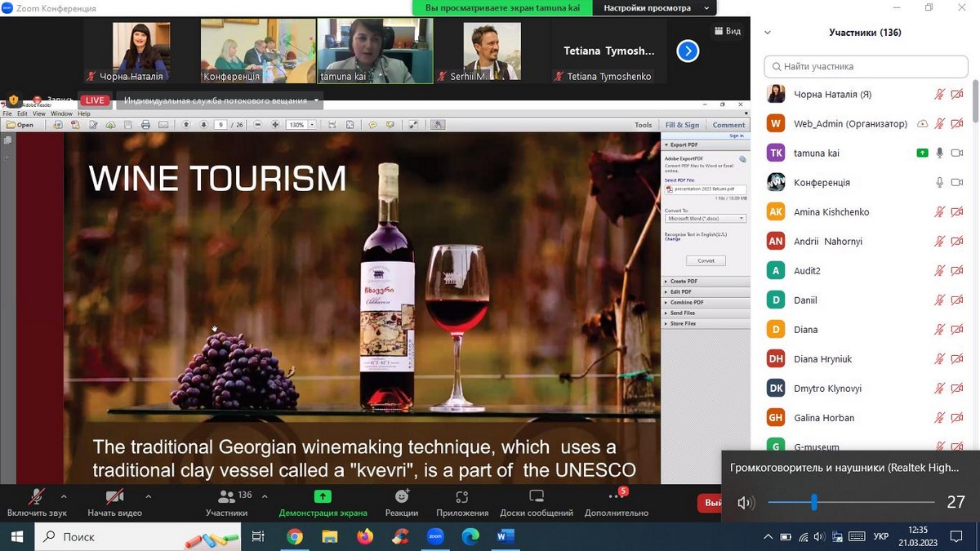Open the Reactions icon in Zoom toolbar
The width and height of the screenshot is (980, 551).
point(401,496)
